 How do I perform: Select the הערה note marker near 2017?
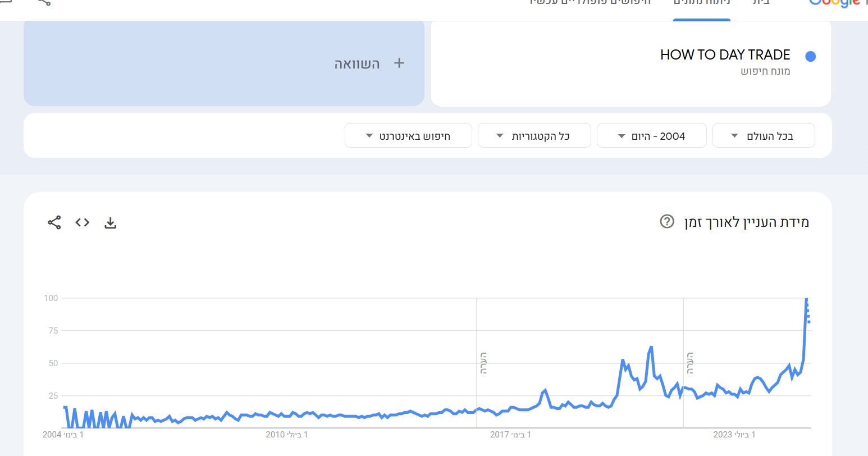pos(483,363)
